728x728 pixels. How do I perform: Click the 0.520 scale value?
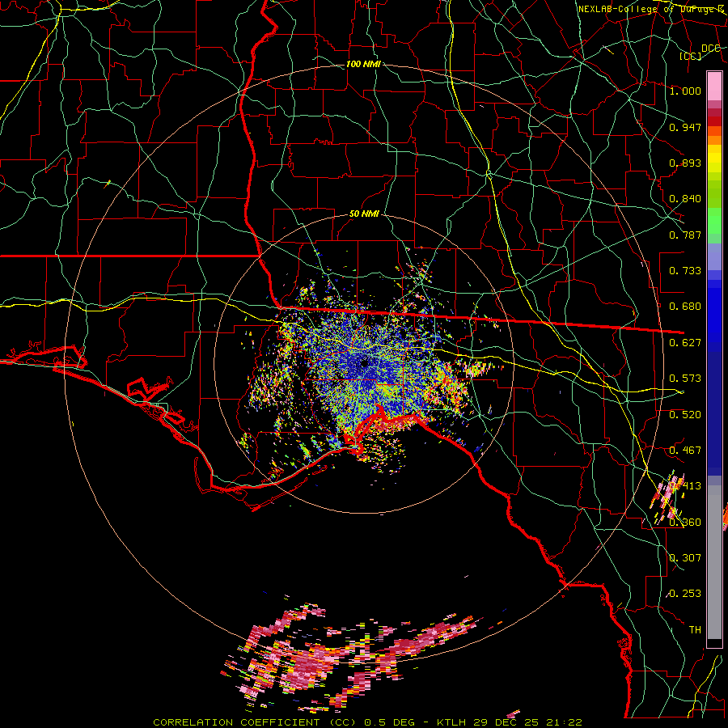pyautogui.click(x=685, y=415)
